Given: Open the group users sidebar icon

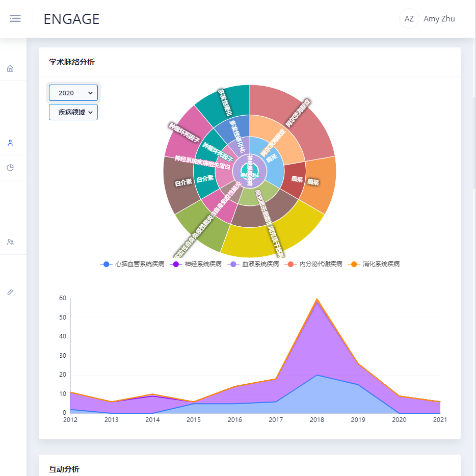Looking at the screenshot, I should (10, 242).
